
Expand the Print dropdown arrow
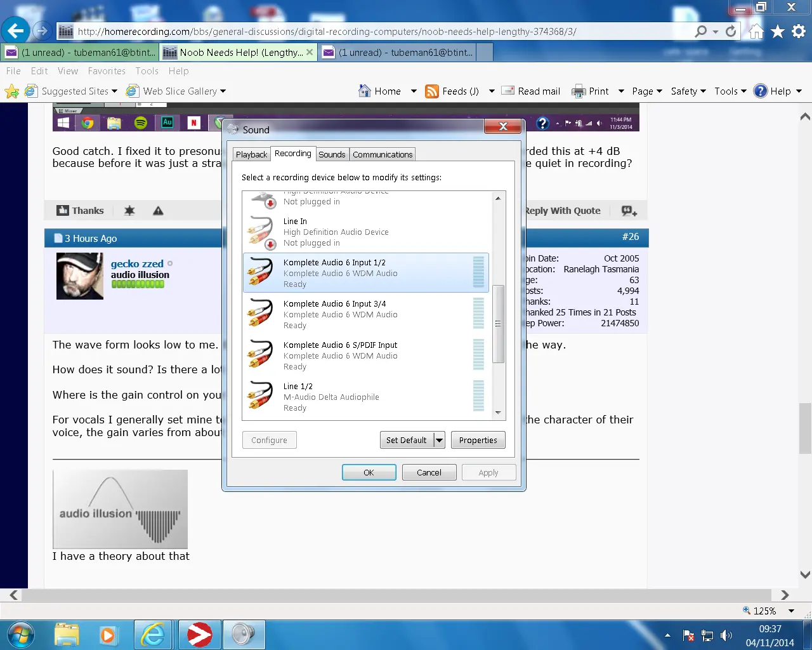[x=621, y=91]
